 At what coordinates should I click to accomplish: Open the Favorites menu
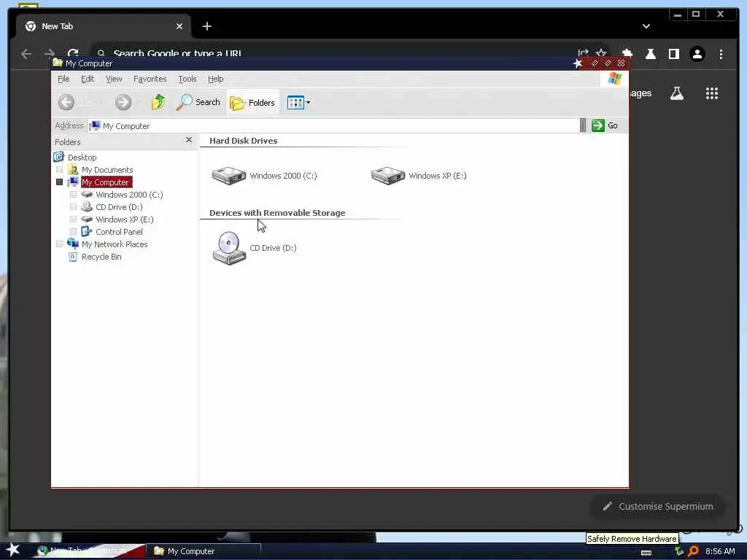click(150, 79)
